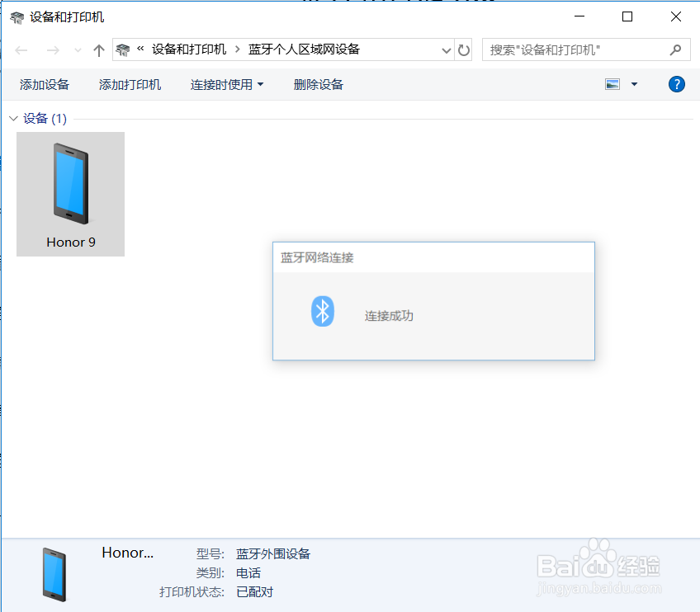Click phone icon in the details pane
700x612 pixels.
pos(54,575)
